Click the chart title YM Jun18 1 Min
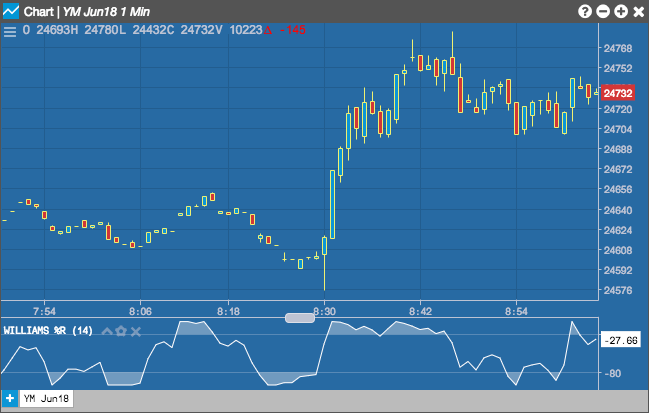Image resolution: width=649 pixels, height=413 pixels. click(106, 12)
